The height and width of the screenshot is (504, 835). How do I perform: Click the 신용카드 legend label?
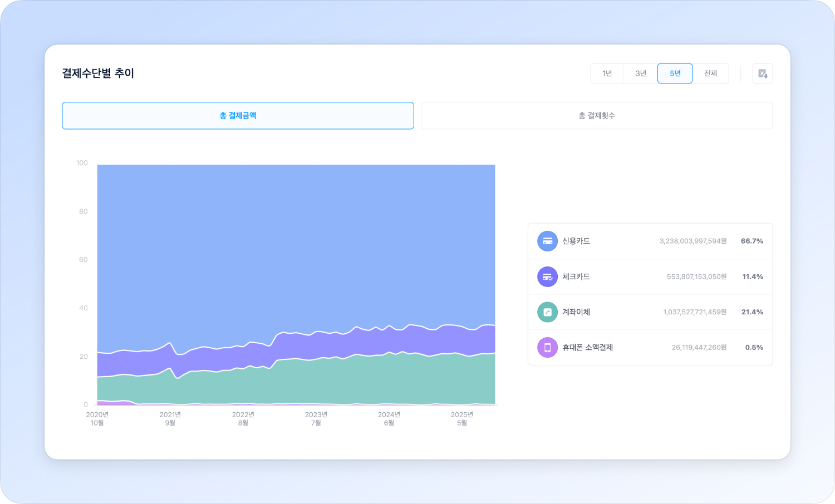(576, 241)
